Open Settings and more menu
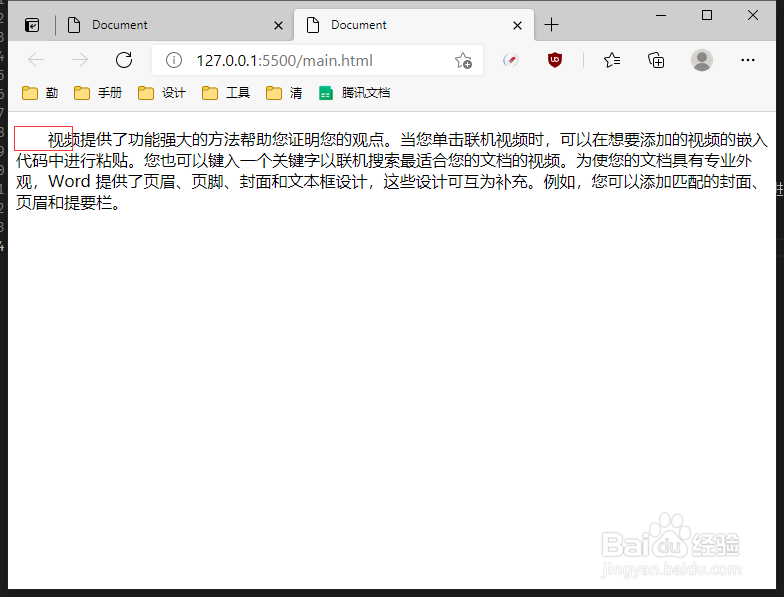Screen dimensions: 784x597 tap(748, 60)
